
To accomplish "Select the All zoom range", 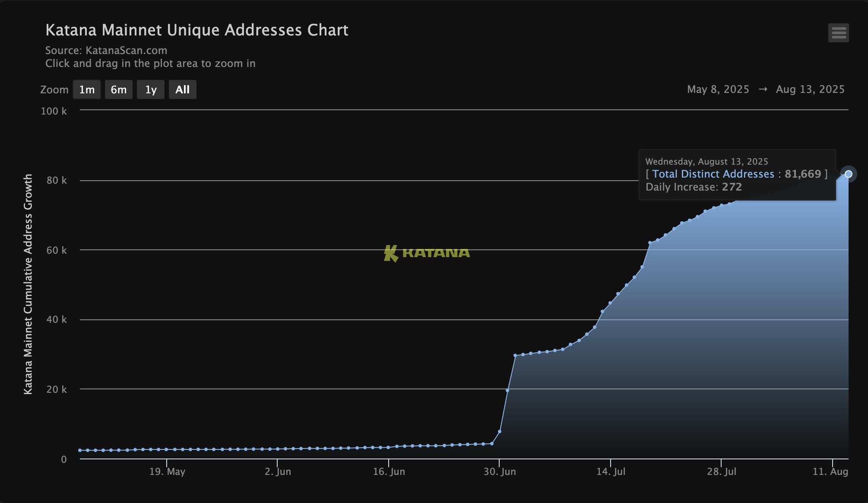I will tap(182, 89).
